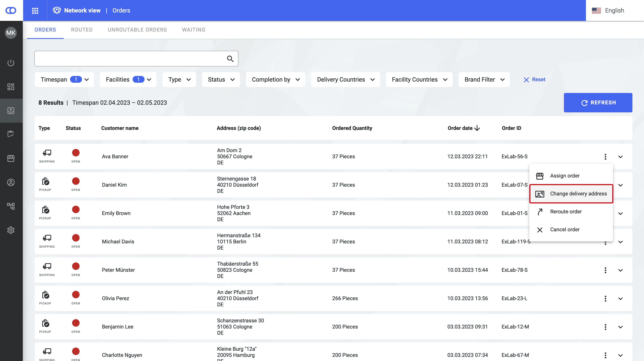
Task: Open the Delivery Countries filter dropdown
Action: click(346, 80)
